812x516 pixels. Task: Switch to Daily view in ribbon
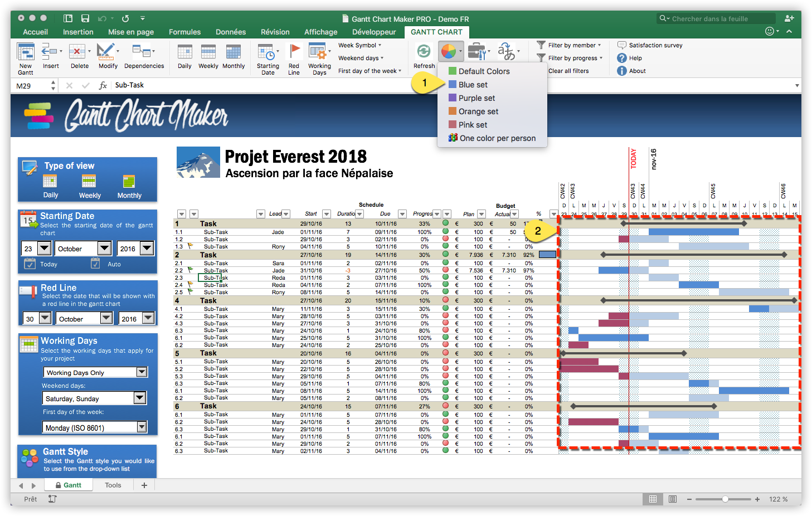point(184,52)
